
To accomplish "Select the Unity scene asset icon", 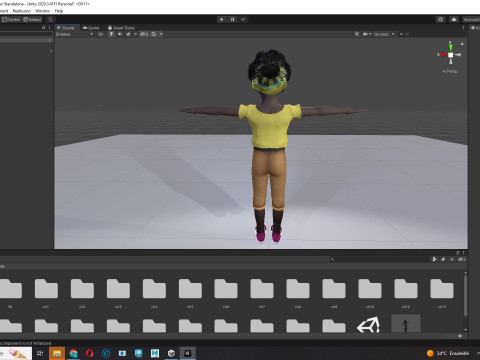I will [x=368, y=324].
